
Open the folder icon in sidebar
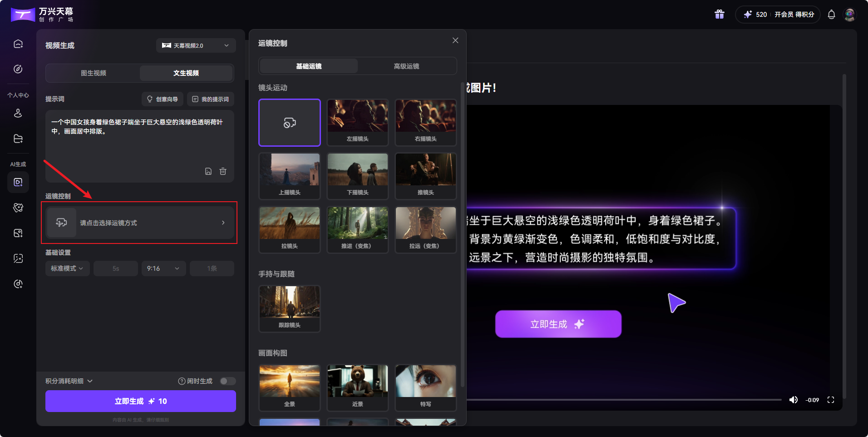point(18,139)
